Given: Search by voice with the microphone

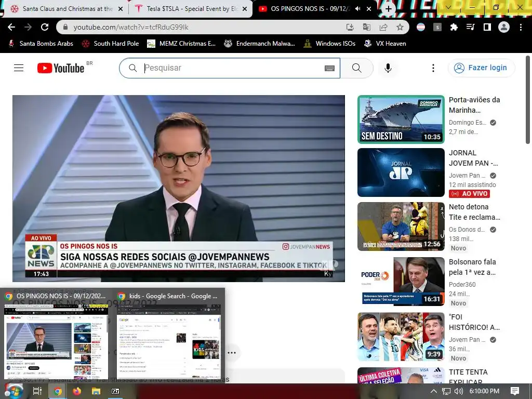Looking at the screenshot, I should point(388,68).
